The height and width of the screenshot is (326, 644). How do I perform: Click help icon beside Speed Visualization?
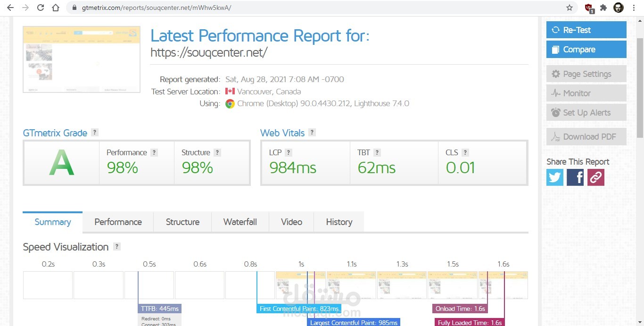pos(117,246)
